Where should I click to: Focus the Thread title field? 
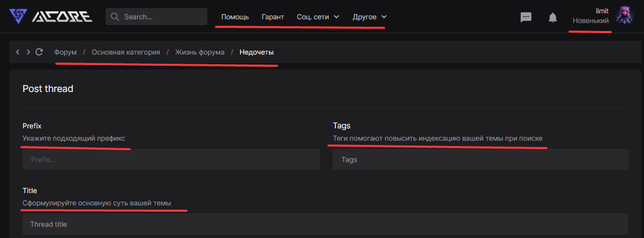[325, 224]
